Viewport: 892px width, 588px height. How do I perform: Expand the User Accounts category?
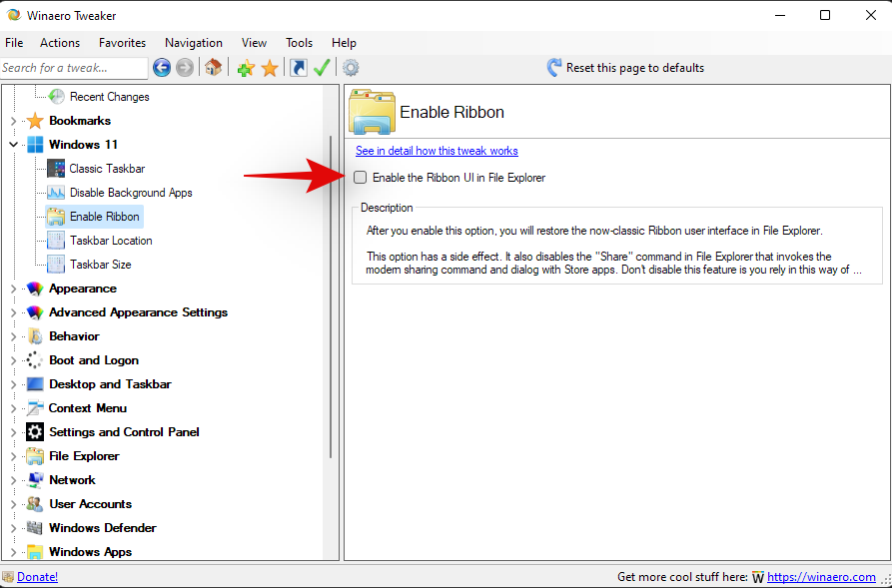tap(13, 504)
